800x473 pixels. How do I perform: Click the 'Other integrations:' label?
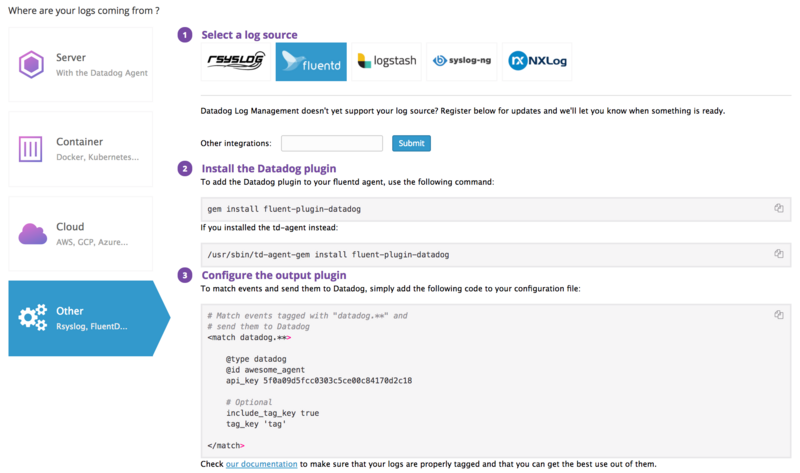[236, 143]
